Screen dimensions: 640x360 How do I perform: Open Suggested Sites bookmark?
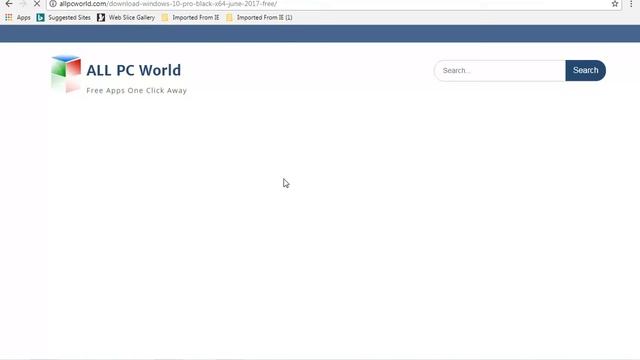[x=64, y=18]
